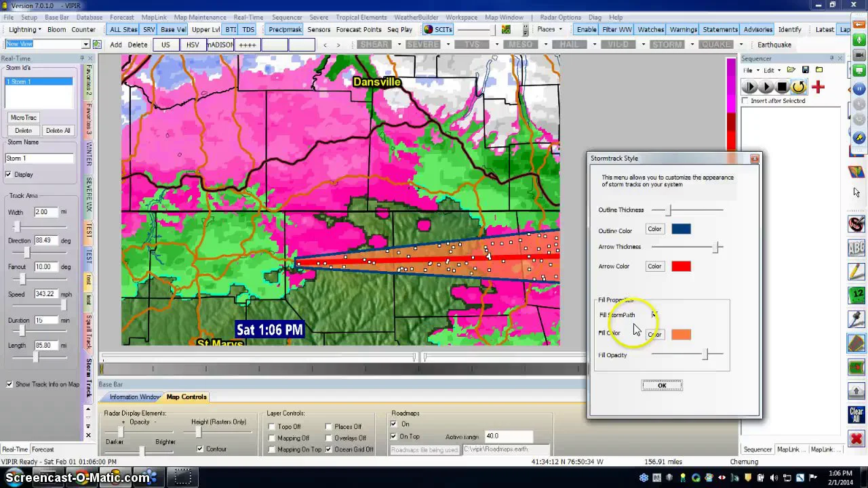The height and width of the screenshot is (488, 868).
Task: Toggle the Fill StormPath checkbox
Action: (654, 314)
